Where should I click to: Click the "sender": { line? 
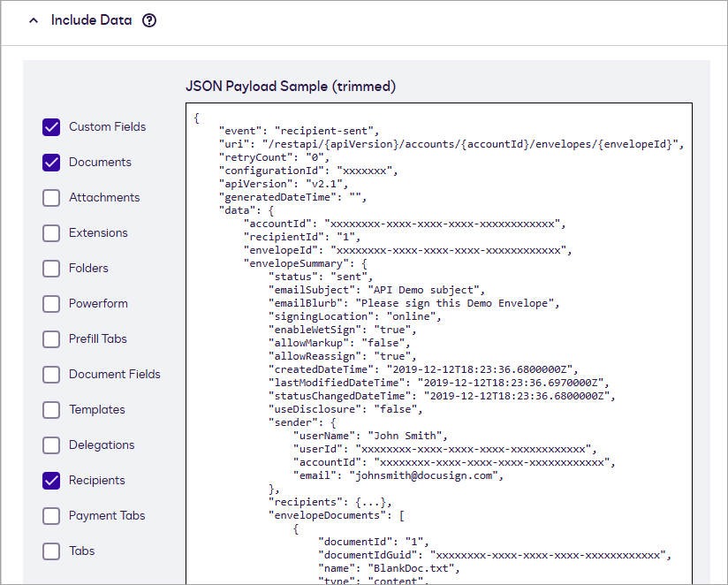pyautogui.click(x=302, y=422)
